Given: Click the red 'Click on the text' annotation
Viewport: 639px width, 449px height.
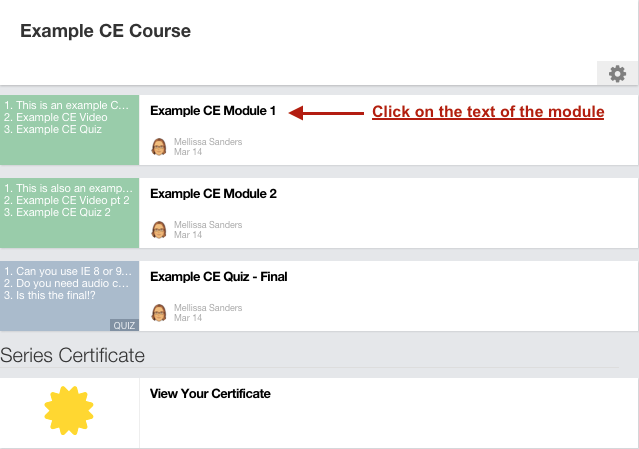Looking at the screenshot, I should pyautogui.click(x=488, y=112).
